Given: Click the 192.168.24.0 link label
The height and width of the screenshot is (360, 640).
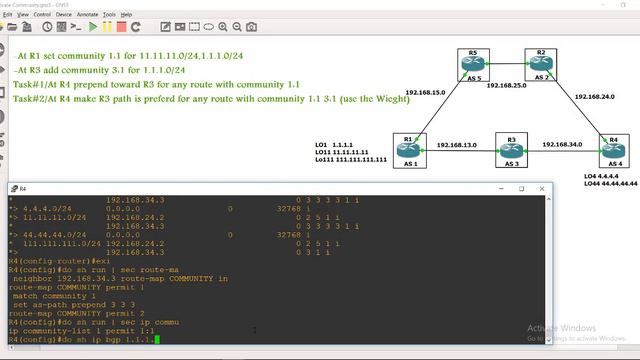Looking at the screenshot, I should tap(594, 97).
